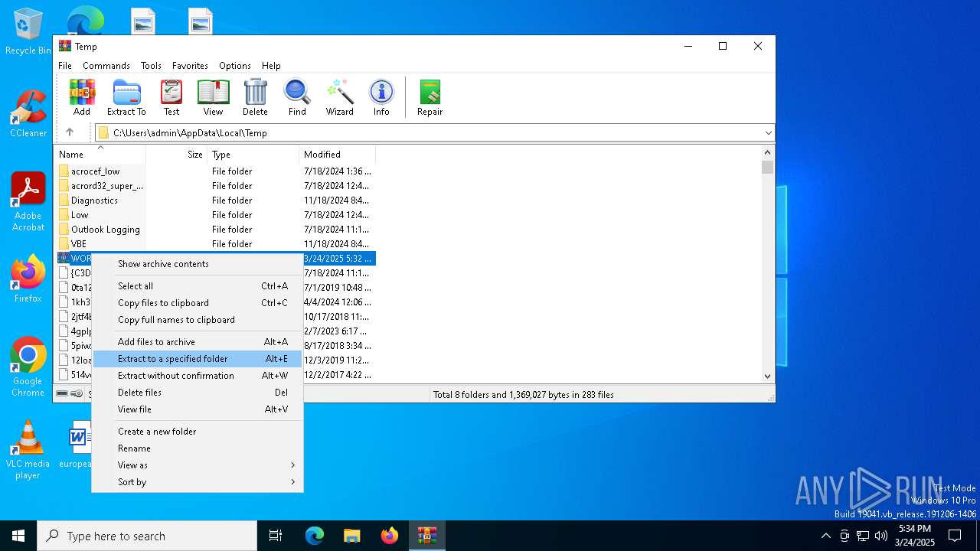This screenshot has height=551, width=980.
Task: Choose Copy files to clipboard
Action: [x=198, y=303]
